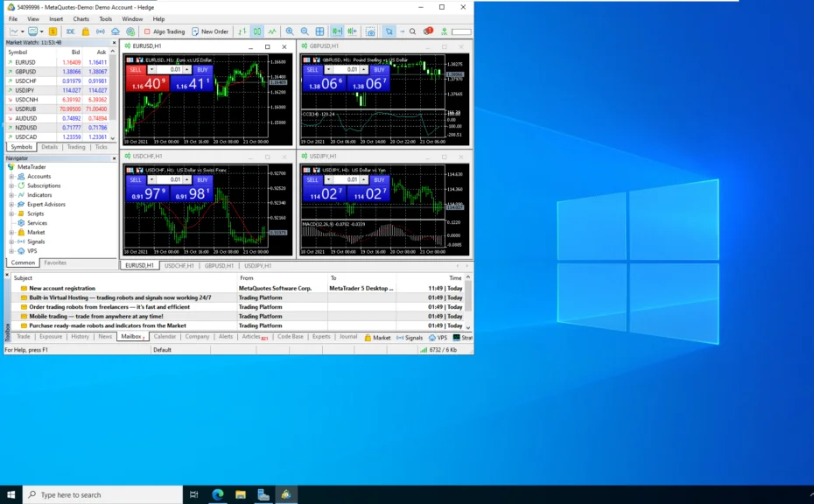Switch chart to candlesticks mode
This screenshot has width=814, height=504.
257,31
